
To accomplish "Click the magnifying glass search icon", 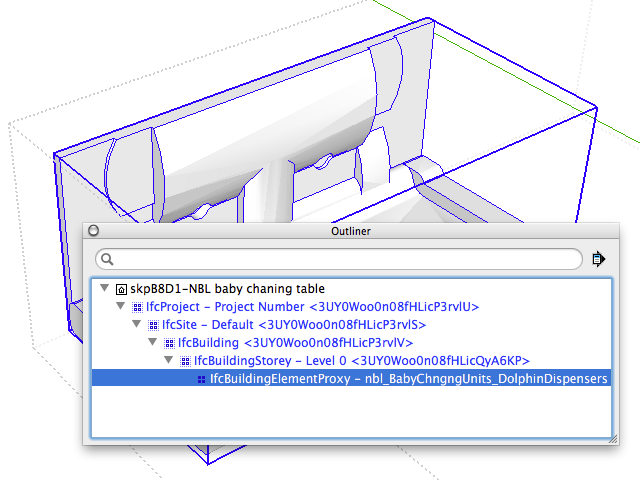I will [107, 259].
